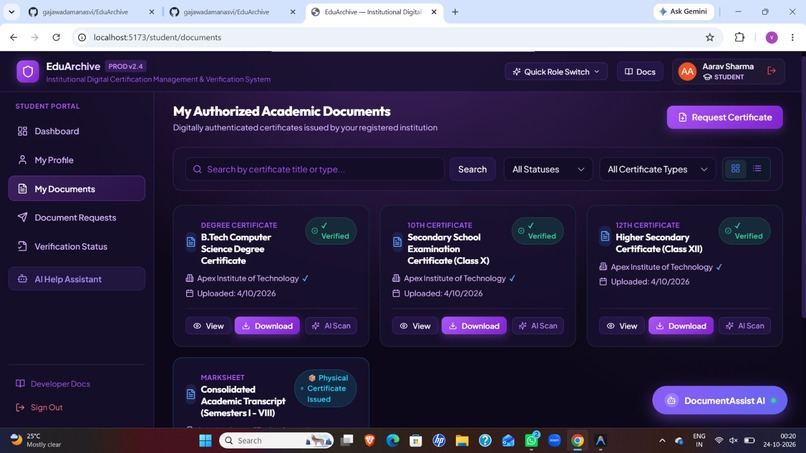Click Physical Certificate Issued badge on Marksheet
Image resolution: width=806 pixels, height=453 pixels.
point(325,388)
